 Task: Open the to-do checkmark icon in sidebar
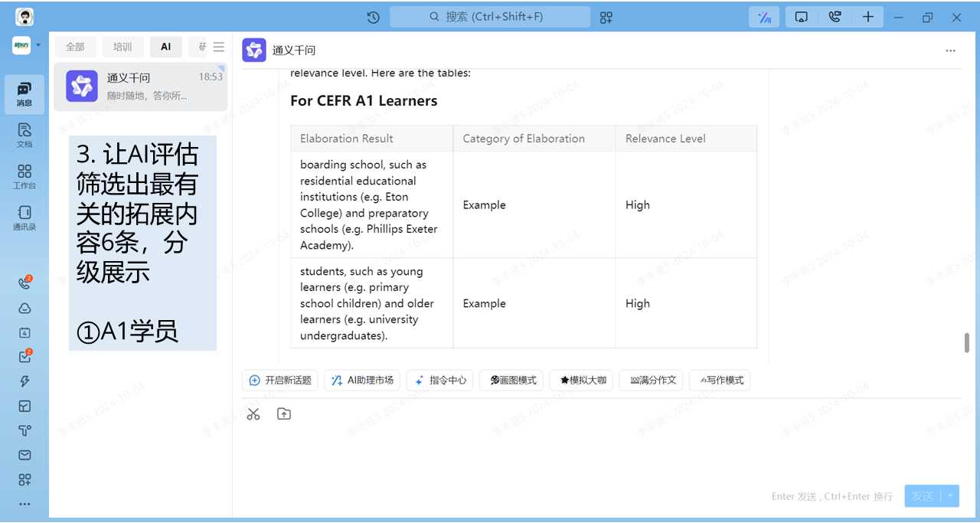click(x=24, y=357)
